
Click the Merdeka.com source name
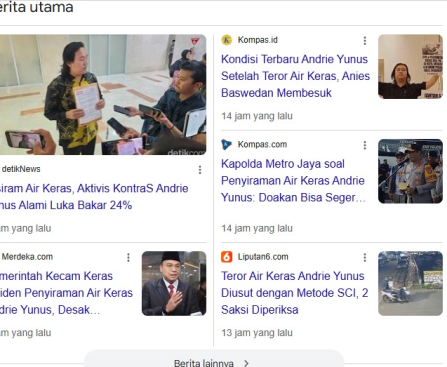27,257
